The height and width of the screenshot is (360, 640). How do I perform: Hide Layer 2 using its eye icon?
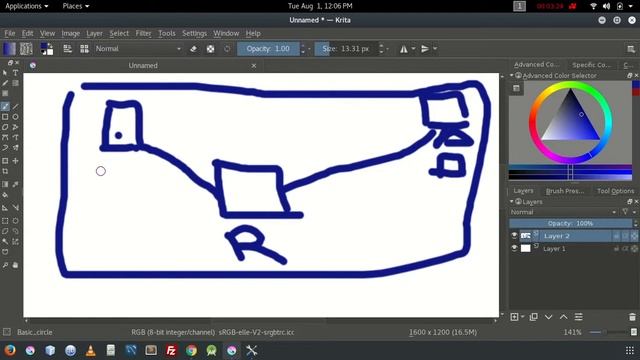[x=514, y=236]
